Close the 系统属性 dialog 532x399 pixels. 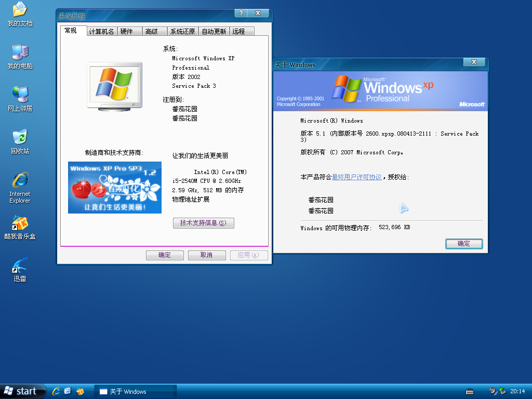pyautogui.click(x=258, y=13)
